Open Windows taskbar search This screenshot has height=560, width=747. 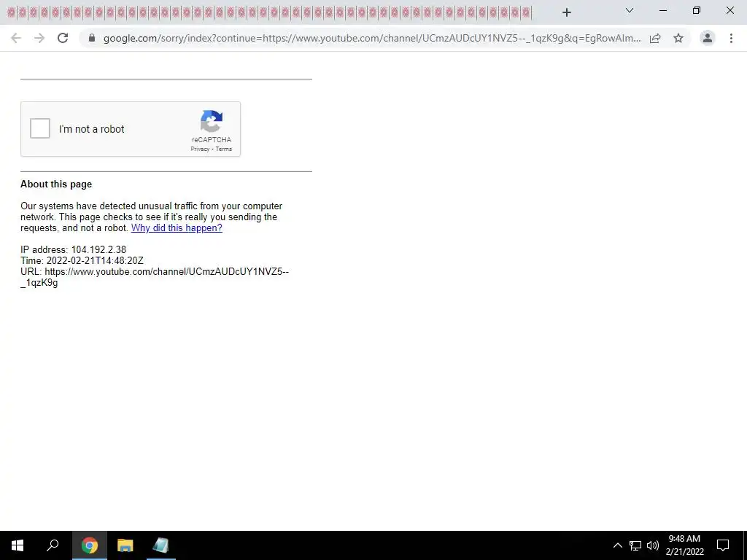(53, 545)
